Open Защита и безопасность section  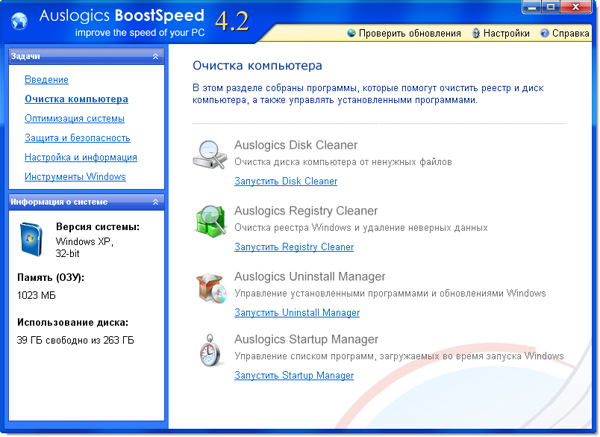[77, 138]
